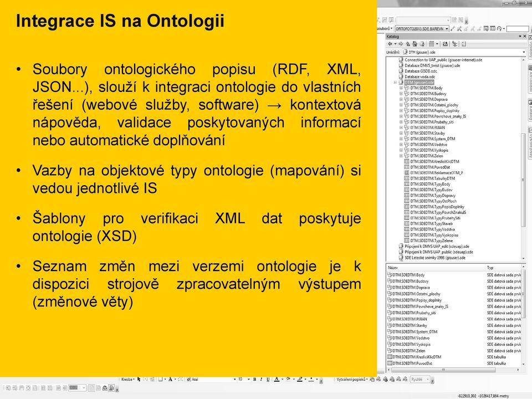
Task: Select DTM.SDEDTM.System_DTM in the contents list
Action: click(415, 332)
